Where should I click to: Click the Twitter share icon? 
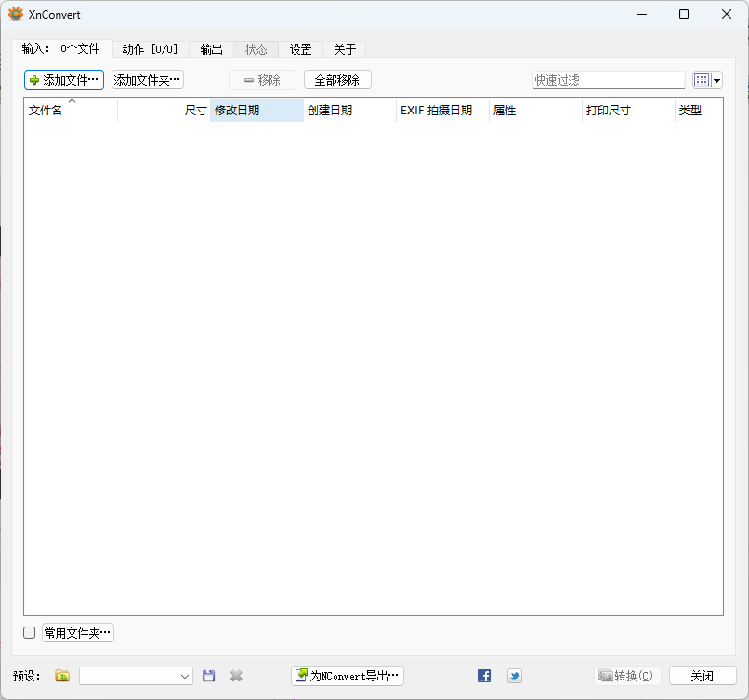[x=514, y=676]
